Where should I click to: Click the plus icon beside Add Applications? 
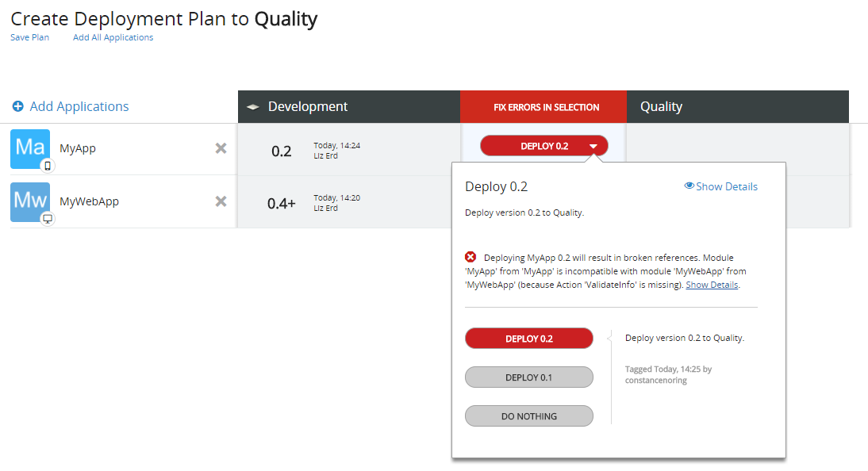click(17, 106)
